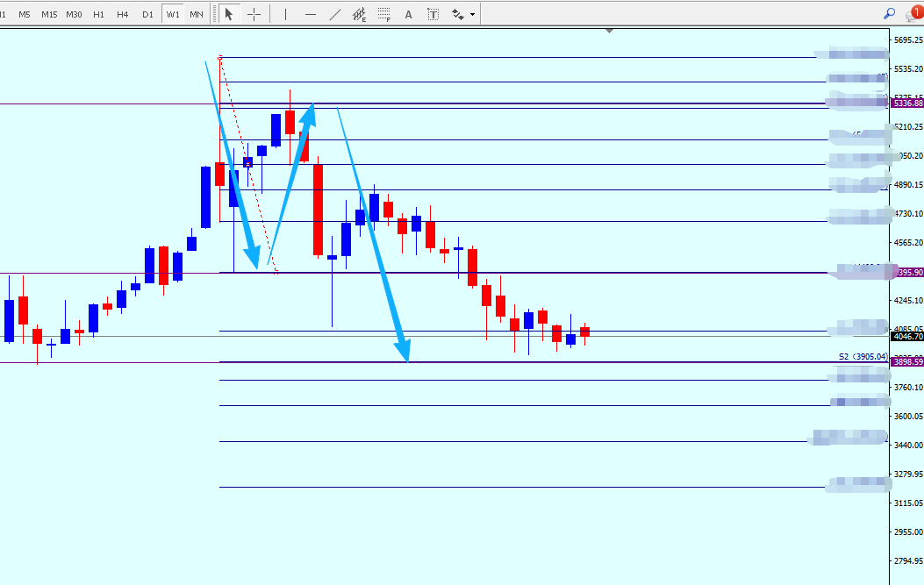The width and height of the screenshot is (924, 585).
Task: Select the arrows drawing tool
Action: pos(458,14)
